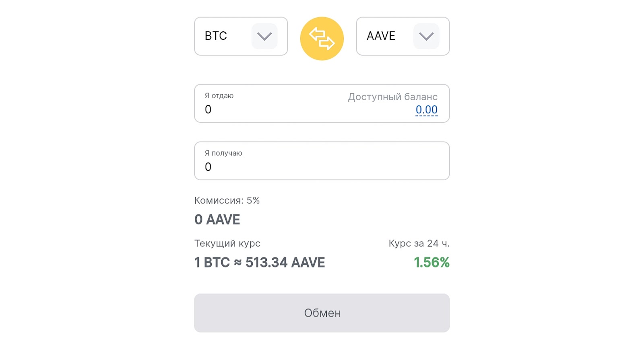This screenshot has height=362, width=644.
Task: Click the 'Я получаю' amount field
Action: (x=322, y=167)
